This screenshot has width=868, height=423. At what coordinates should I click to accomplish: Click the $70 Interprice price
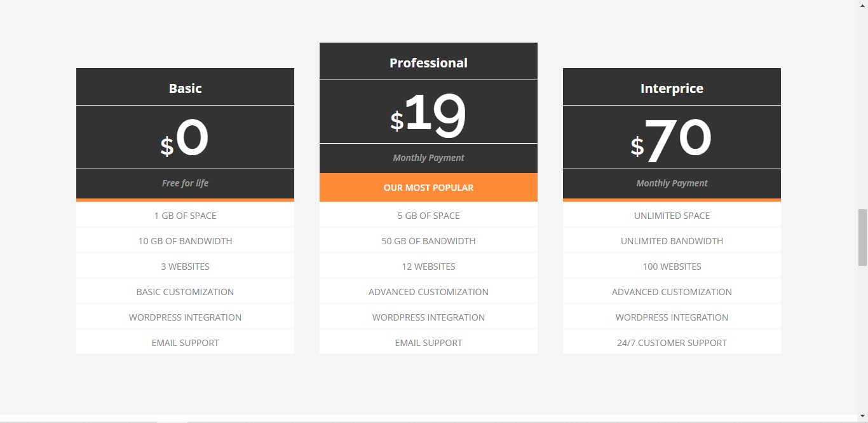[672, 140]
